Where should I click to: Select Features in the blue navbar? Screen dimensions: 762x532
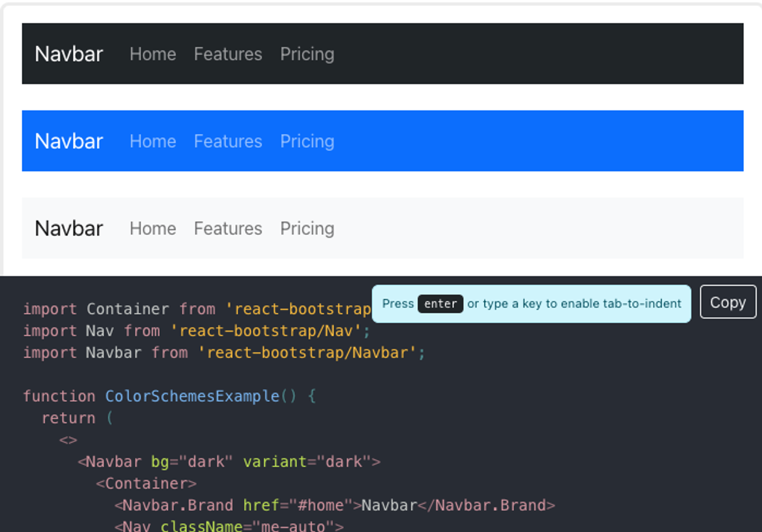pyautogui.click(x=228, y=141)
